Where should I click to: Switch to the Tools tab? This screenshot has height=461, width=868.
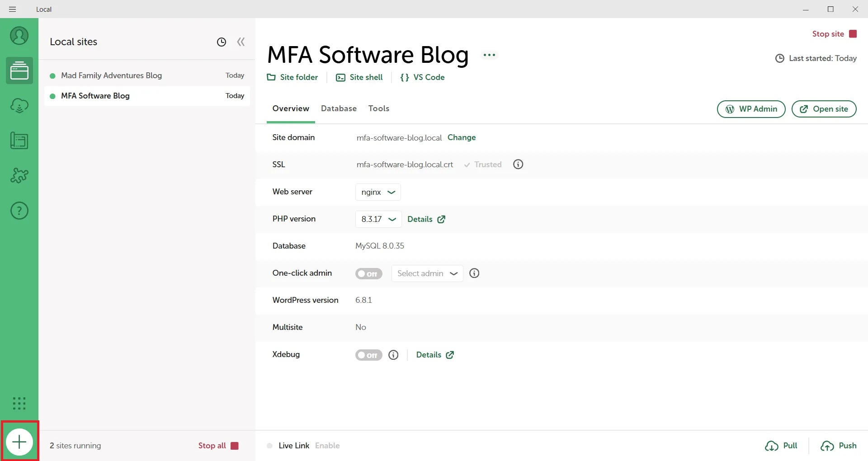(x=379, y=108)
